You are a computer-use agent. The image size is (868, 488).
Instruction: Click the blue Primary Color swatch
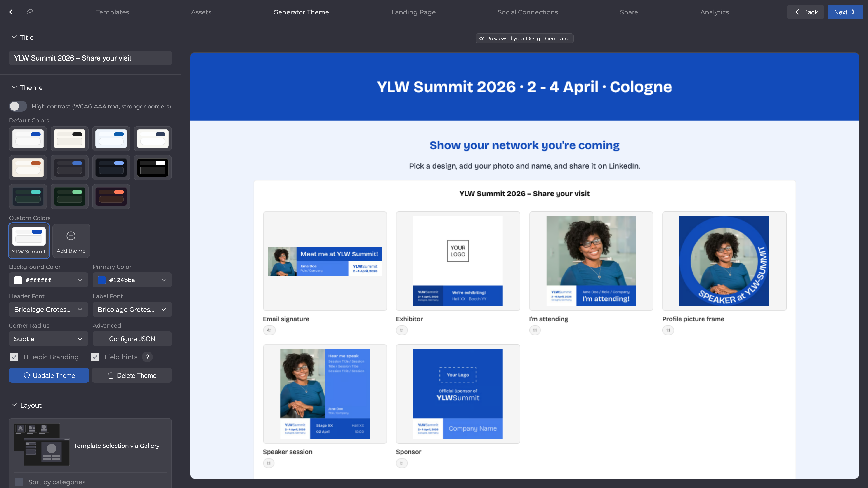pyautogui.click(x=101, y=280)
